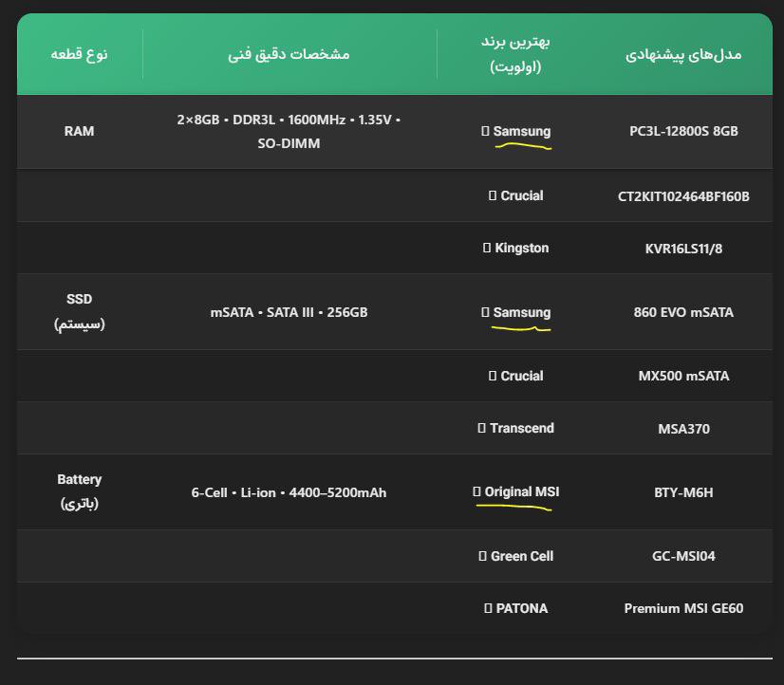
Task: Click the Samsung brand in the RAM row
Action: (x=515, y=132)
